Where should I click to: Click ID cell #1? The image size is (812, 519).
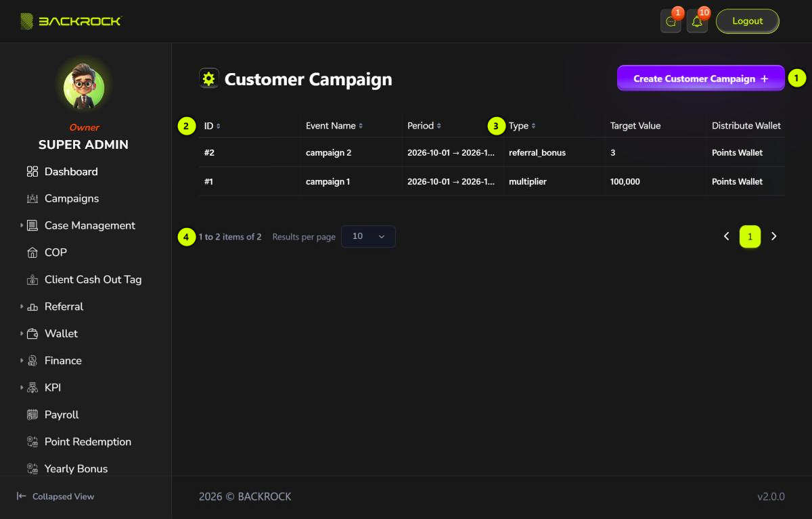coord(209,182)
